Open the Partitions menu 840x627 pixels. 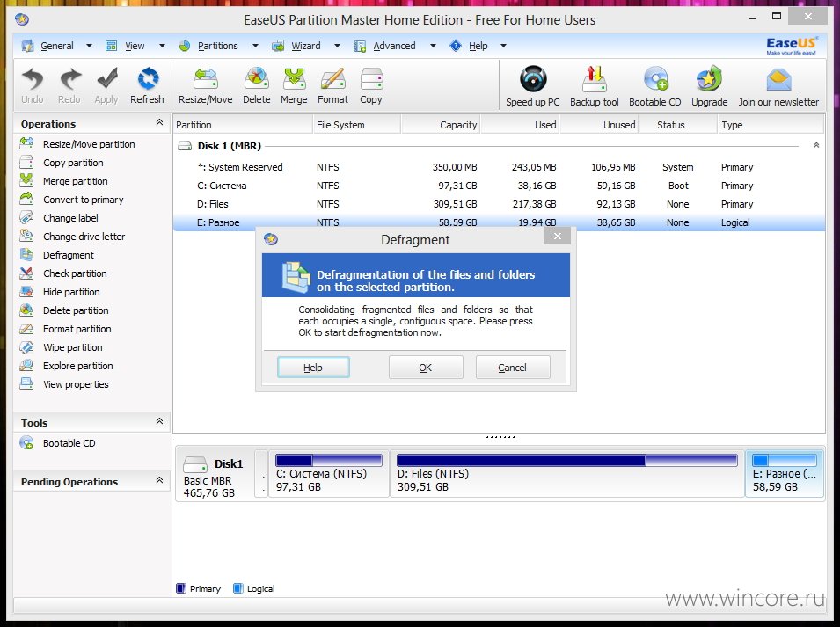[x=217, y=46]
